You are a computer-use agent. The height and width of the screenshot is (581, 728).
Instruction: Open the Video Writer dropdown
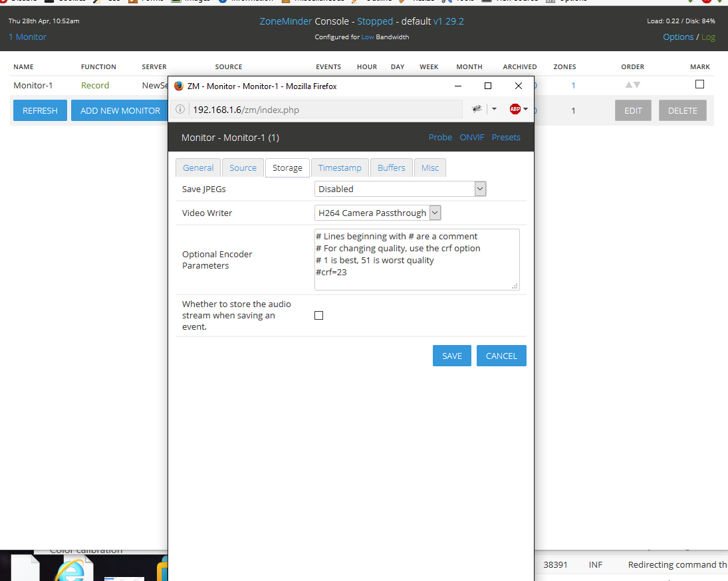(x=378, y=213)
